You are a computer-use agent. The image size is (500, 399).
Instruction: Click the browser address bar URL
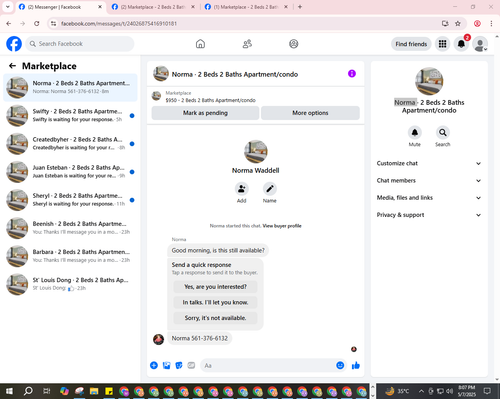pyautogui.click(x=119, y=23)
